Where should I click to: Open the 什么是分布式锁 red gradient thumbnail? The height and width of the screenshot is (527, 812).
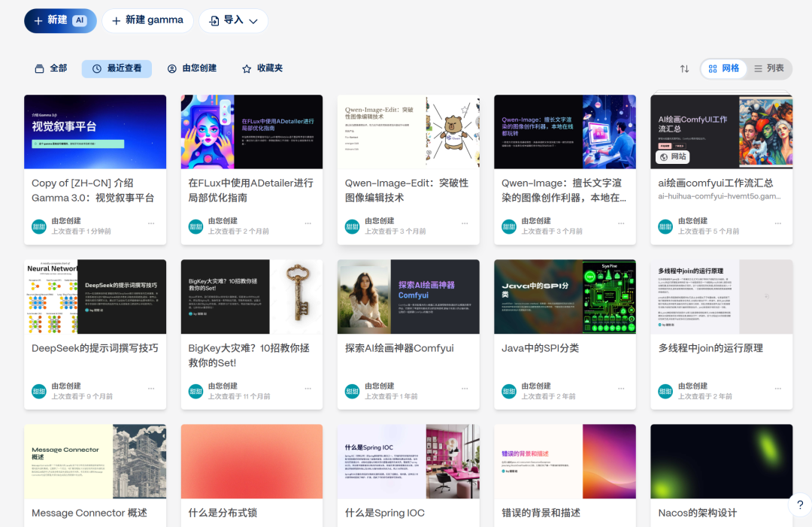click(x=252, y=462)
